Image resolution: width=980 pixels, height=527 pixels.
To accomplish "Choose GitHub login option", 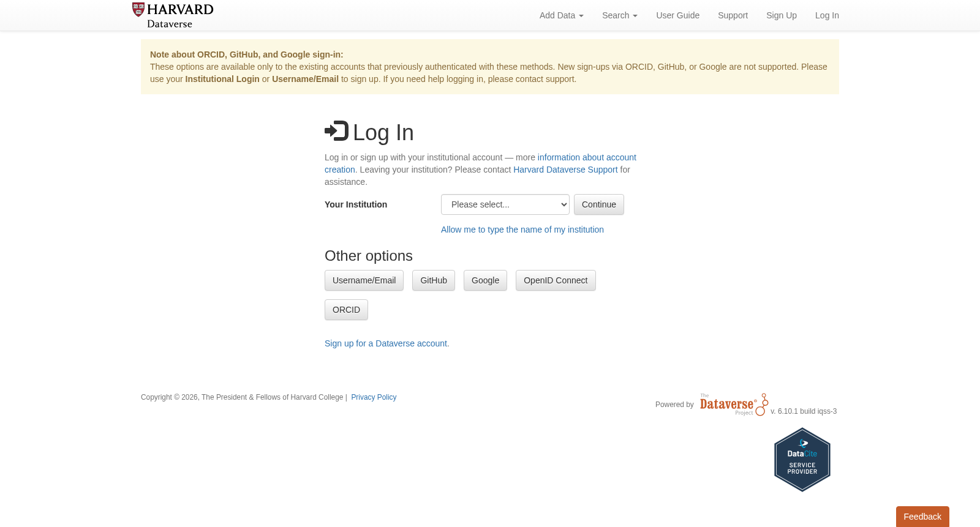I will point(434,280).
